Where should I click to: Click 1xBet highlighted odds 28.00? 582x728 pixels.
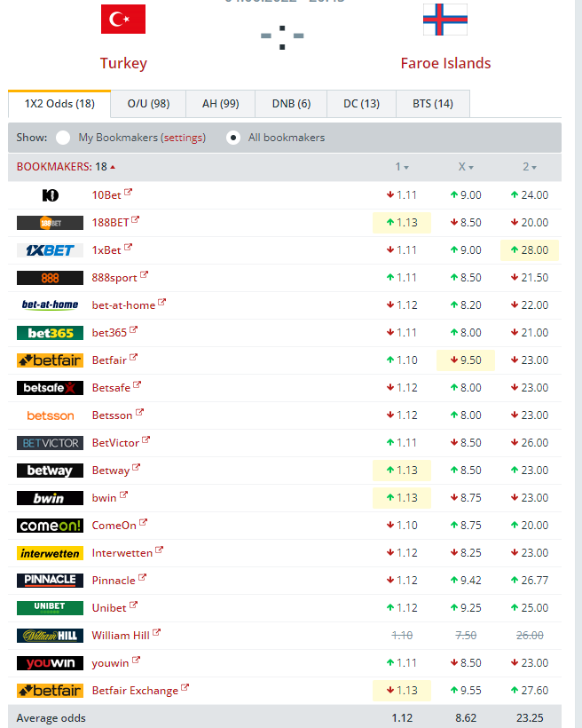click(530, 250)
